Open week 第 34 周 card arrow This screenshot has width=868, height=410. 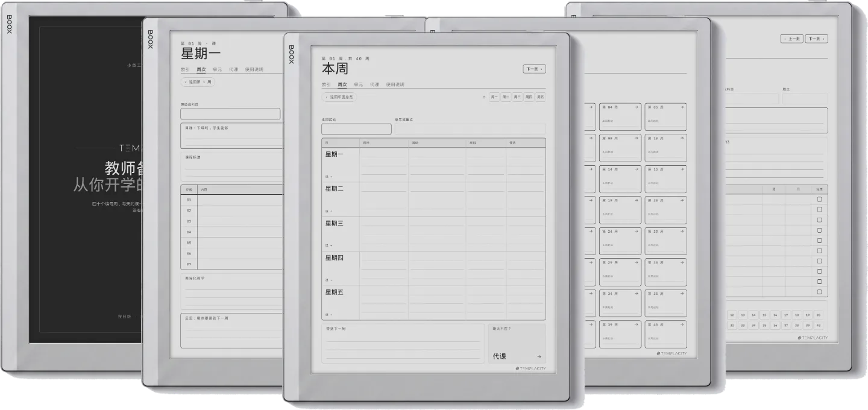pyautogui.click(x=637, y=294)
